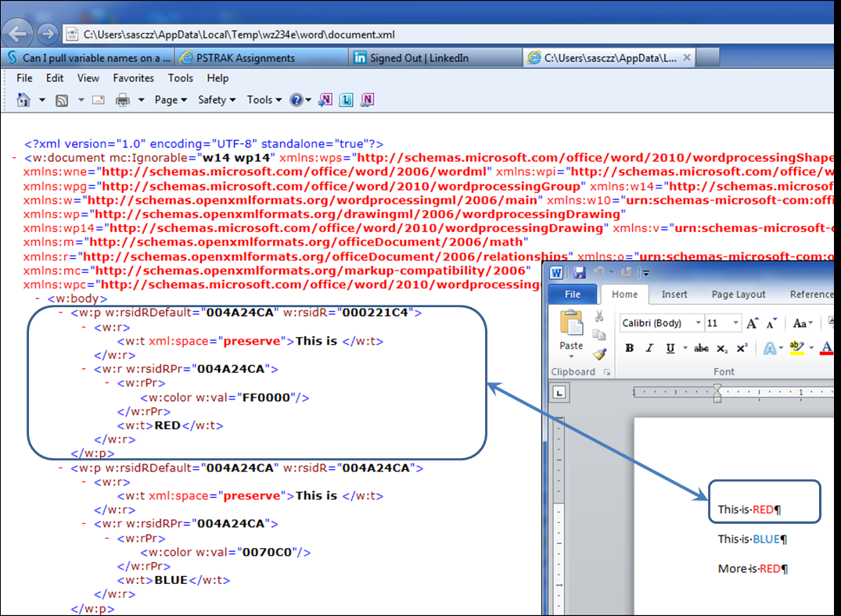Click the Save icon in Word's quick access toolbar

click(580, 273)
